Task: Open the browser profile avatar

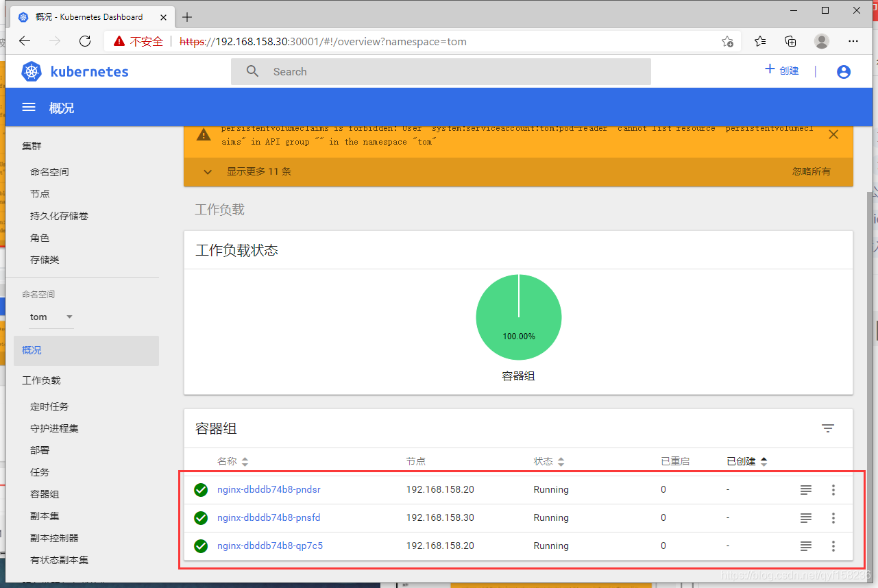Action: tap(822, 41)
